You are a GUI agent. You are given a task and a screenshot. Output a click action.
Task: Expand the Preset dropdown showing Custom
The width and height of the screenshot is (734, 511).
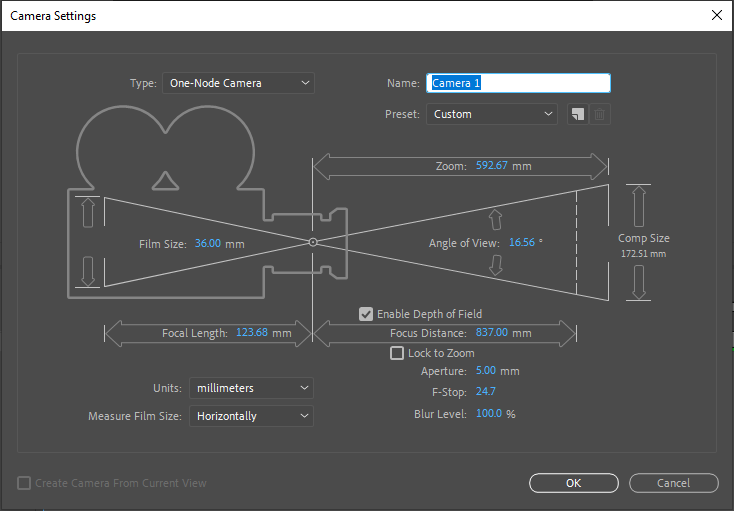click(492, 114)
